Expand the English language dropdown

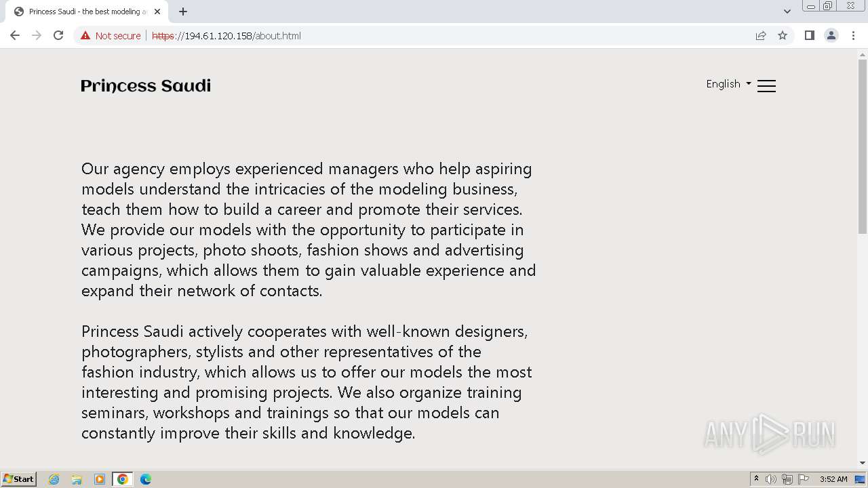pyautogui.click(x=728, y=84)
